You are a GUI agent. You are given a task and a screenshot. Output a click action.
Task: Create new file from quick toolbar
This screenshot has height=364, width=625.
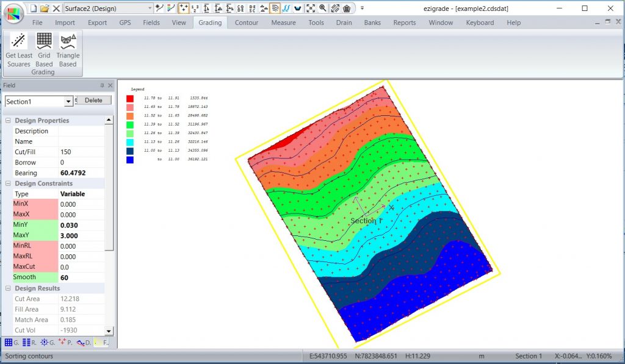click(x=33, y=9)
